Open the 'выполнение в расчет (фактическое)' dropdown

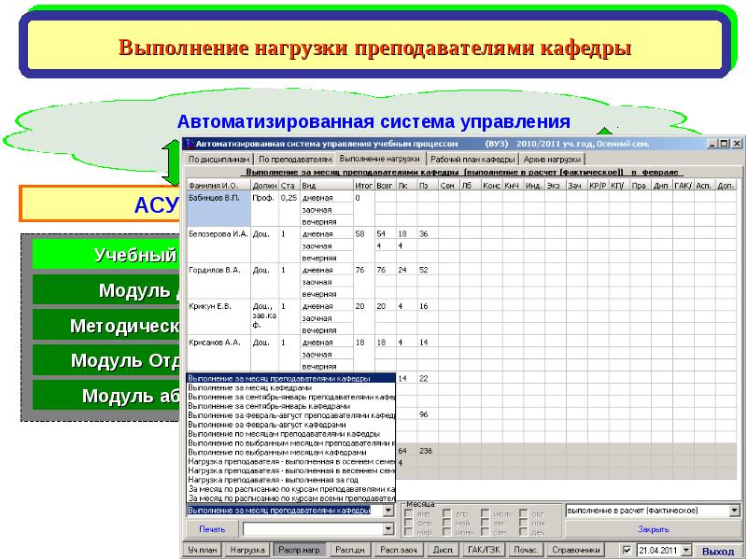732,511
